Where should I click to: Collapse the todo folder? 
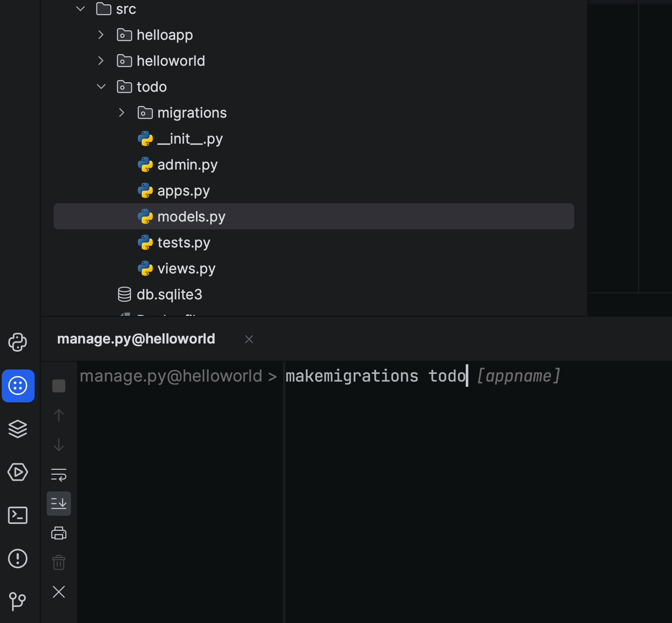coord(101,87)
